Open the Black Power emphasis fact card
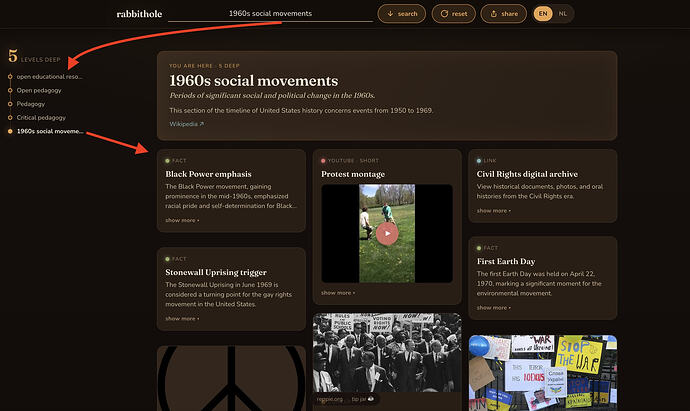This screenshot has width=690, height=411. pos(231,191)
